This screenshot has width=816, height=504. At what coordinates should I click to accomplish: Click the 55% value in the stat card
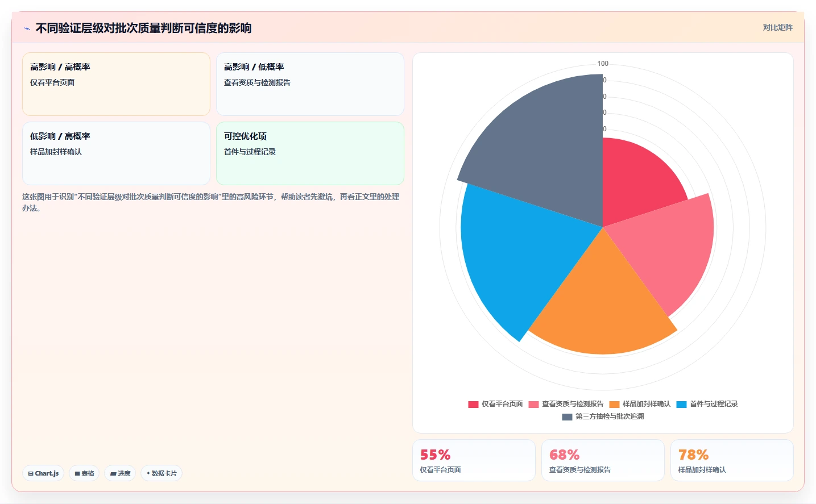(435, 455)
